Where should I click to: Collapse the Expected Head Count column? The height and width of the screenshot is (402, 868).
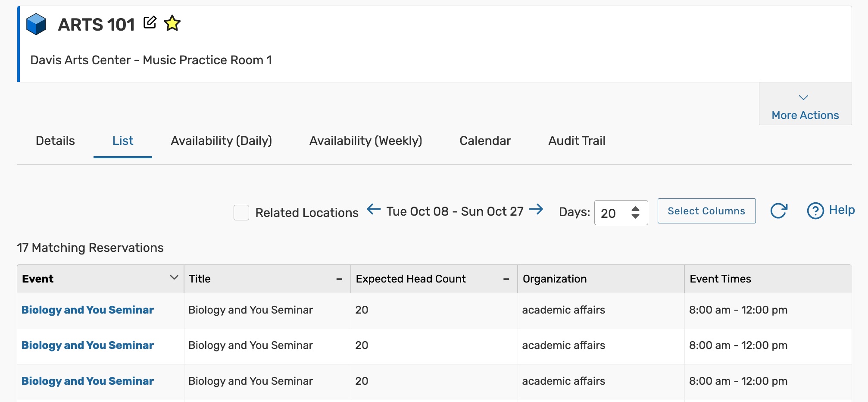506,280
